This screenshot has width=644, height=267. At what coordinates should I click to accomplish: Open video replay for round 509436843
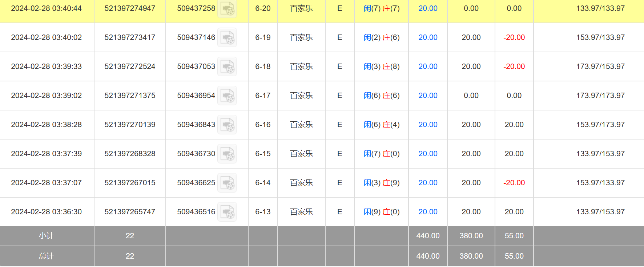coord(227,125)
